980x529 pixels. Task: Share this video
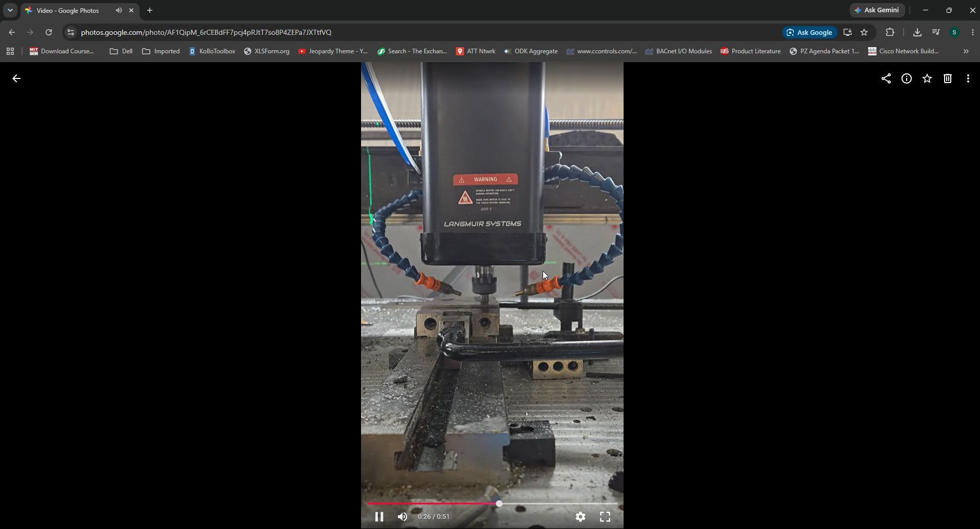click(886, 78)
